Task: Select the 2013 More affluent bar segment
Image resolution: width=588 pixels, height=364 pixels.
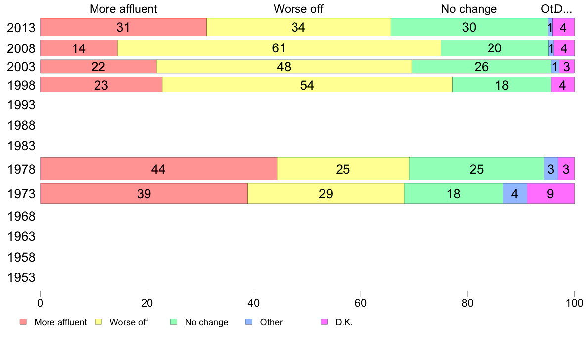Action: [123, 27]
